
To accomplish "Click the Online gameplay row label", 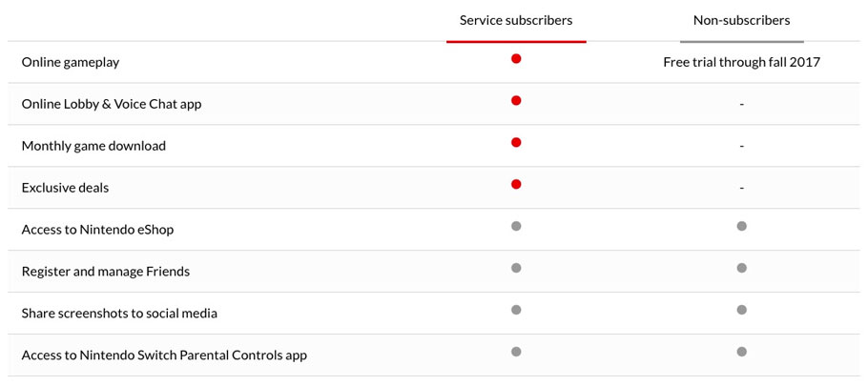I will (x=71, y=63).
